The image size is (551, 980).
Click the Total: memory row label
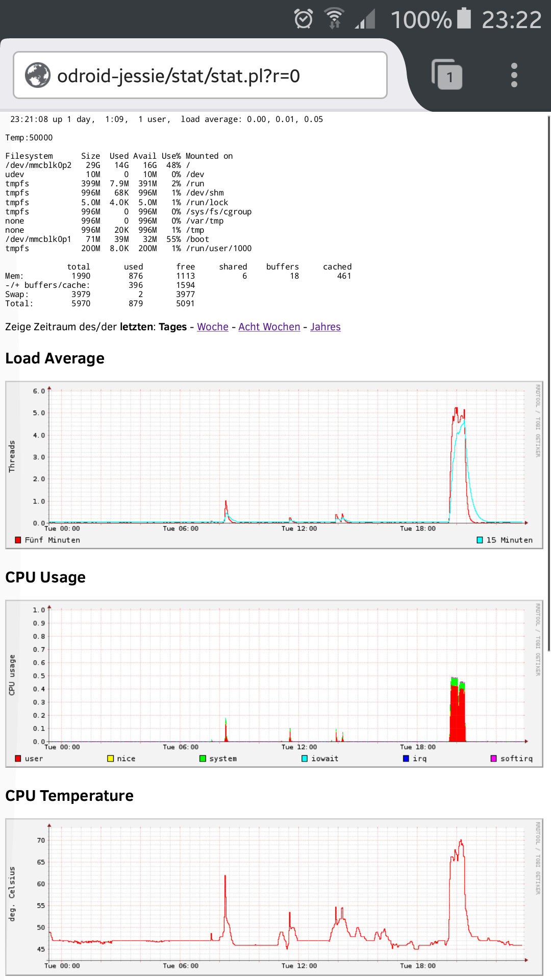pos(19,304)
